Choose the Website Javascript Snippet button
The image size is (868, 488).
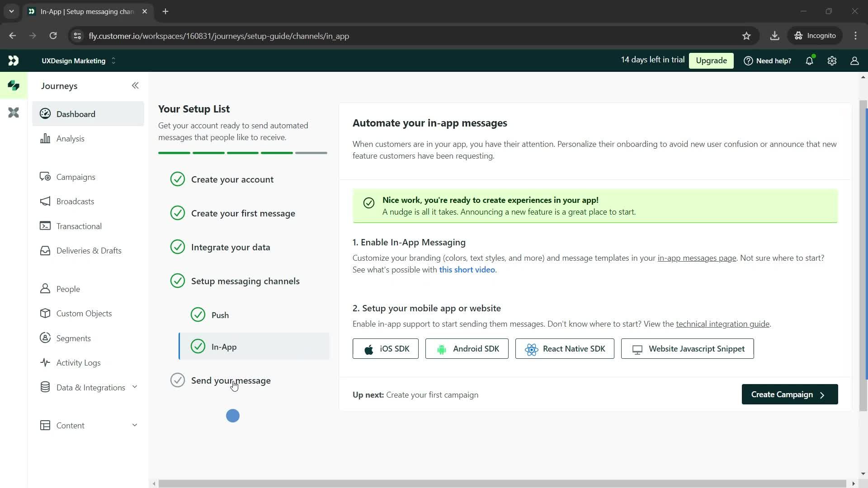pos(688,349)
